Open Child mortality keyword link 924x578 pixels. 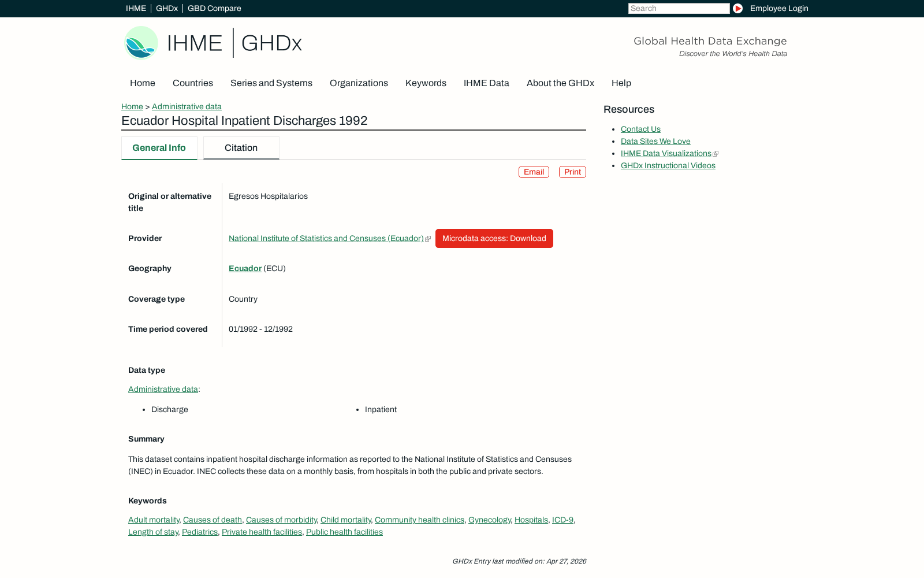point(346,520)
